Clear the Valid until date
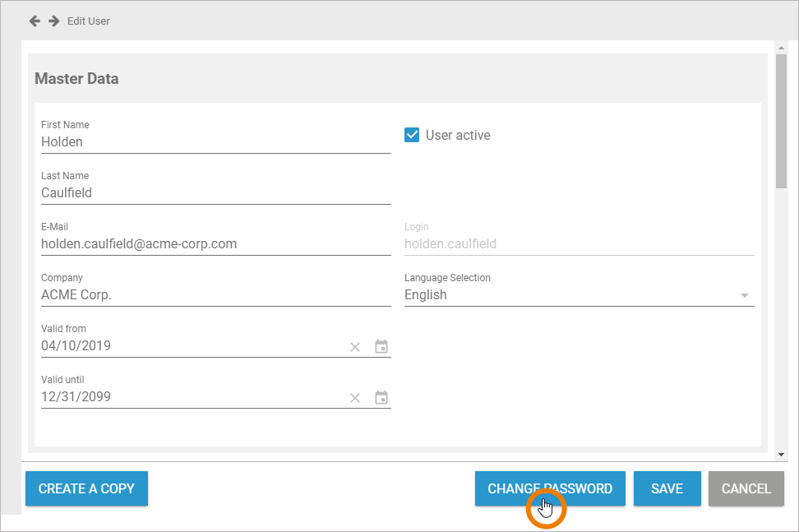This screenshot has width=799, height=532. click(355, 398)
